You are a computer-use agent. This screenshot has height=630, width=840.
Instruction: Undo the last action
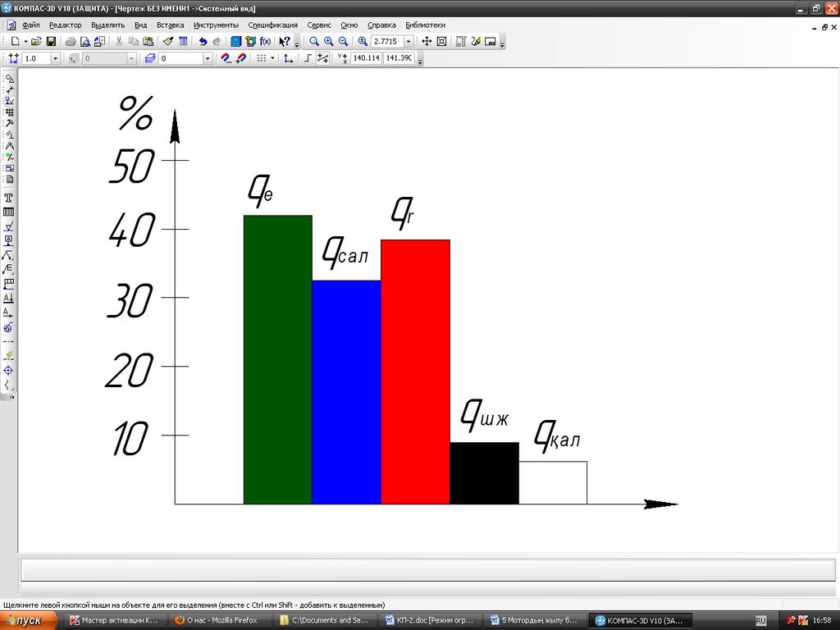pyautogui.click(x=203, y=41)
